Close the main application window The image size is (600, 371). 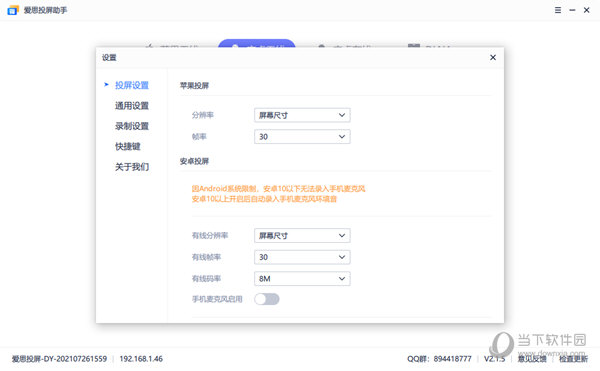[586, 10]
